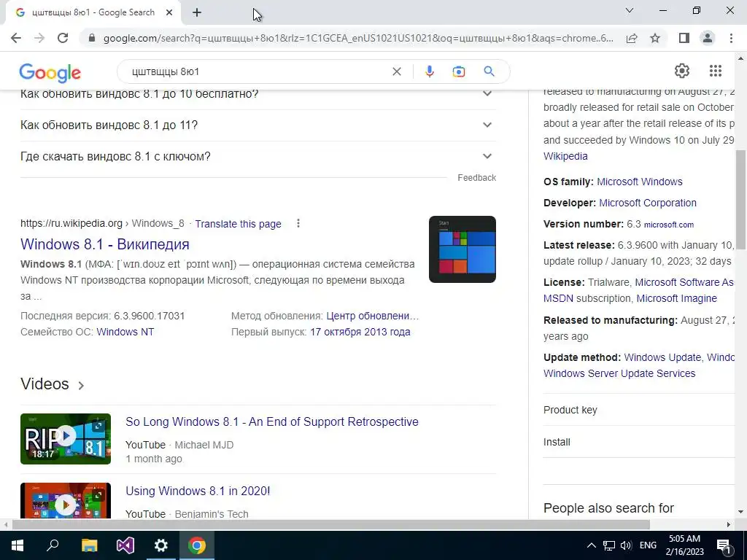Screen dimensions: 747x560
Task: Click the vertical scrollbar thumb
Action: point(740,200)
